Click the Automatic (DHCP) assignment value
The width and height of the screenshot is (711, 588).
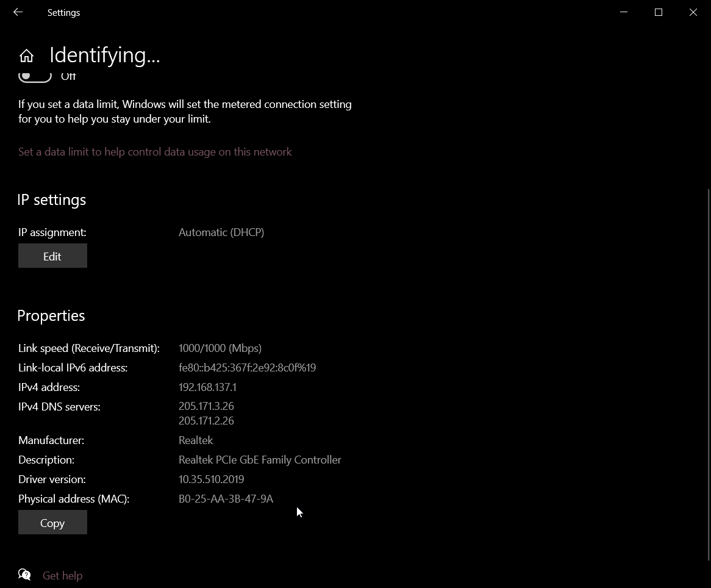click(221, 232)
